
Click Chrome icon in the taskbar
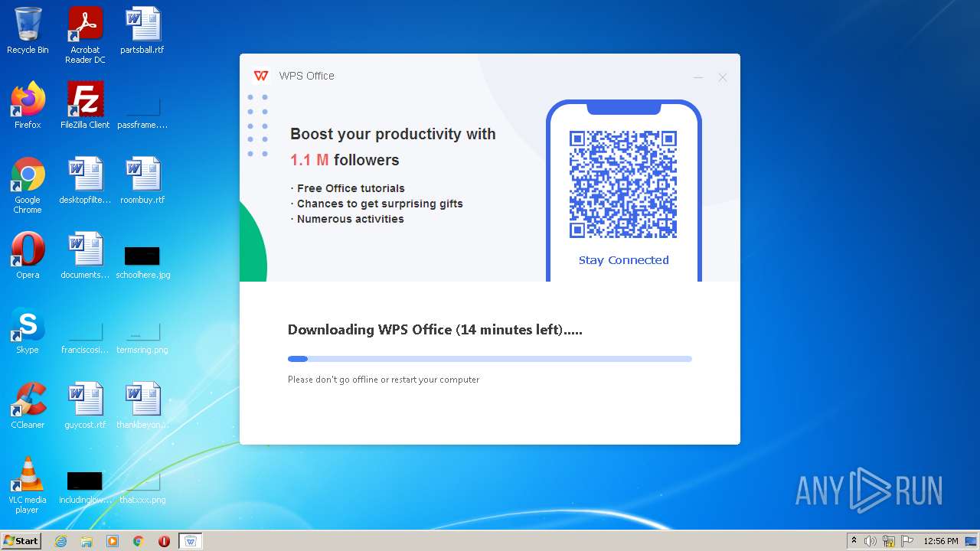click(x=139, y=541)
